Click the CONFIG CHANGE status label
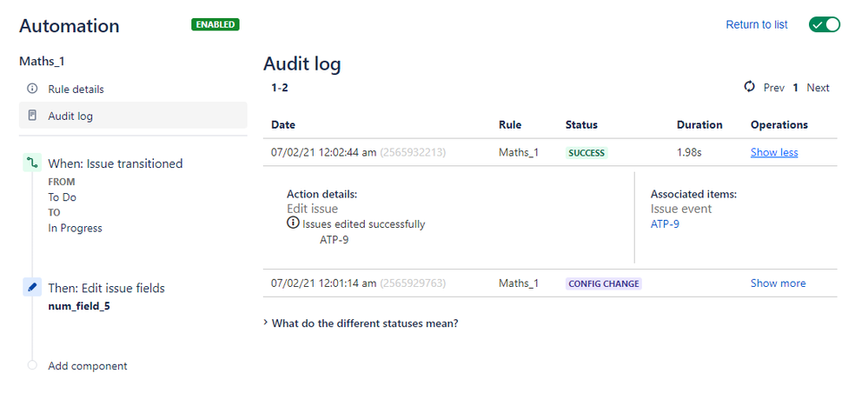This screenshot has width=868, height=413. pos(603,283)
